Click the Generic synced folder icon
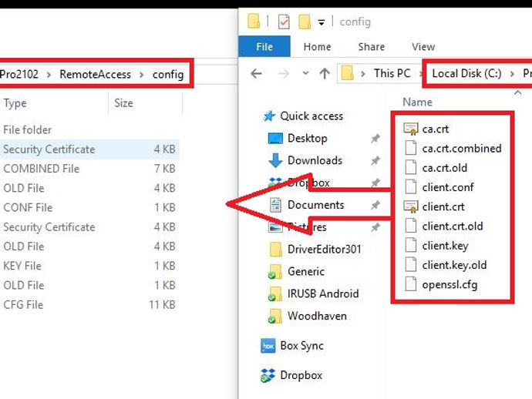This screenshot has height=399, width=532. [275, 272]
